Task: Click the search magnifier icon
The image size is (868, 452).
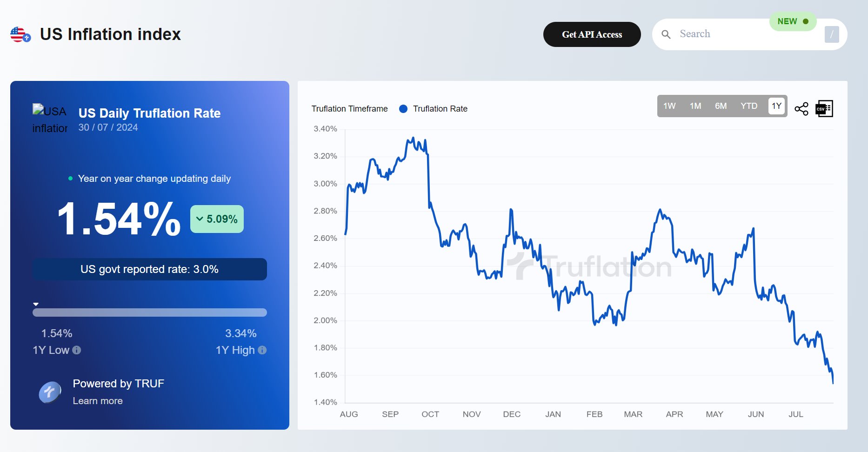Action: [666, 34]
